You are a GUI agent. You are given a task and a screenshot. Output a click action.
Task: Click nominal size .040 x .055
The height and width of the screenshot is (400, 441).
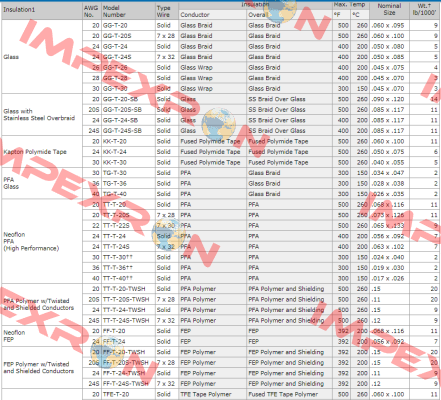pos(388,162)
